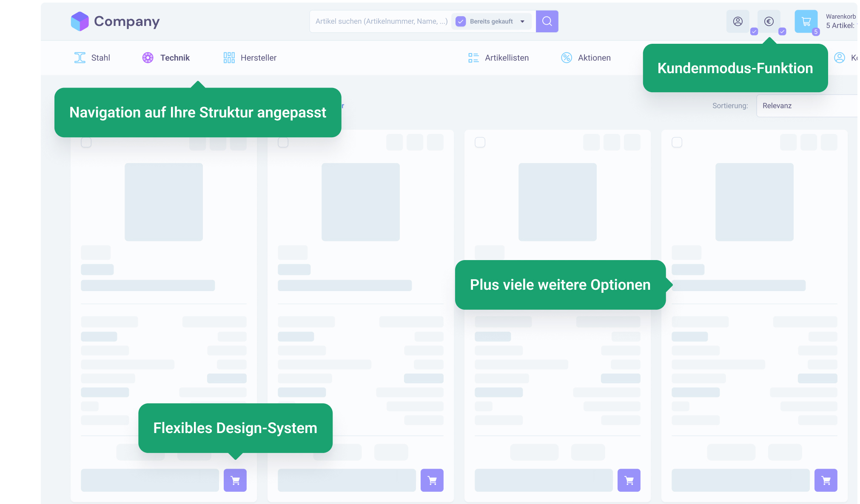Open the user account icon in the header
Viewport: 860px width, 504px height.
738,21
